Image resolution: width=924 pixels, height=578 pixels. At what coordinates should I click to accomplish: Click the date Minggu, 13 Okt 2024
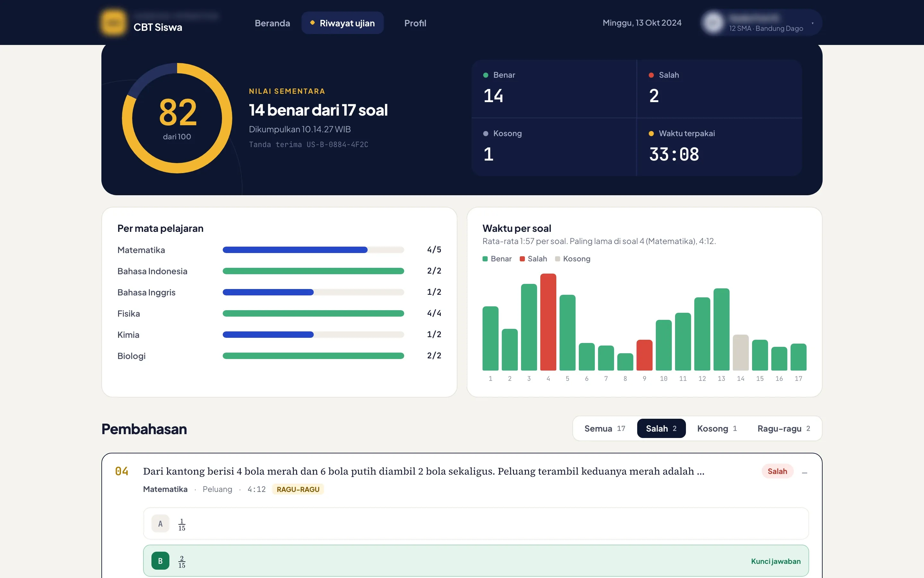pos(642,23)
